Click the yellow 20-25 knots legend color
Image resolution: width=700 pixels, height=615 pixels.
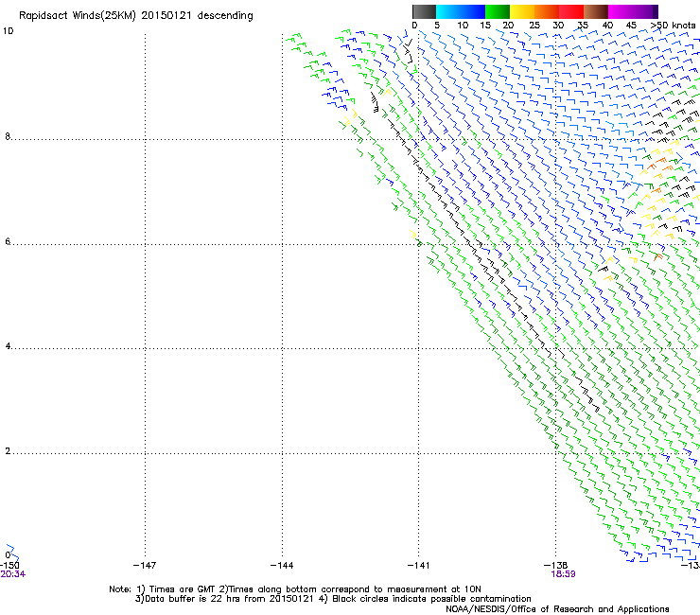pyautogui.click(x=522, y=11)
